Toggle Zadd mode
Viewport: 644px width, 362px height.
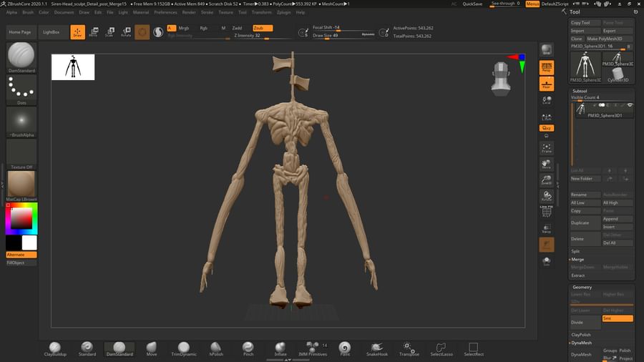237,28
